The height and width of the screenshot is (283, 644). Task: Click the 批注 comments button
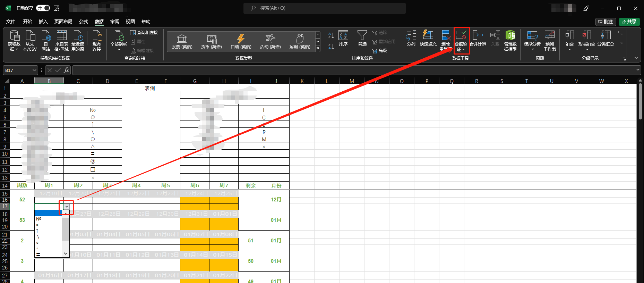(606, 22)
